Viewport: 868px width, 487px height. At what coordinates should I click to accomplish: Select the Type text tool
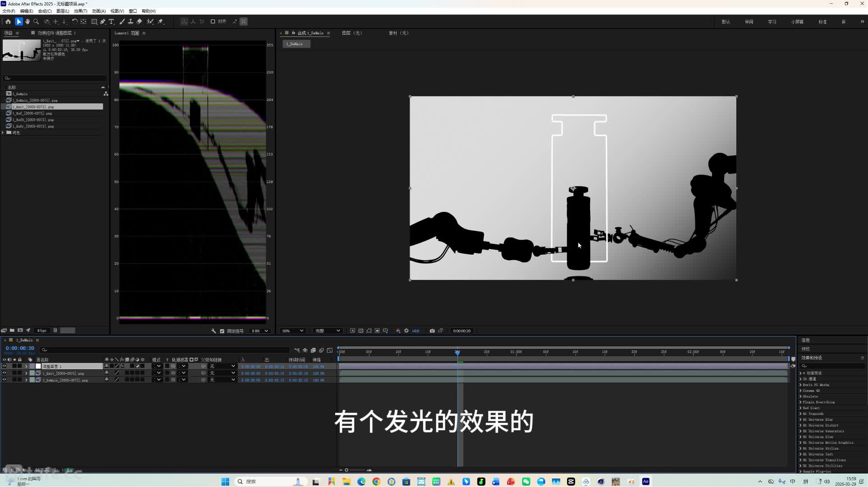pos(111,21)
